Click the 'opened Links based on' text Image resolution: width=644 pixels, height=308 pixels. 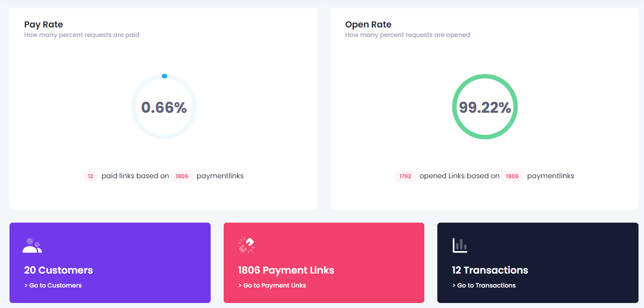coord(459,176)
